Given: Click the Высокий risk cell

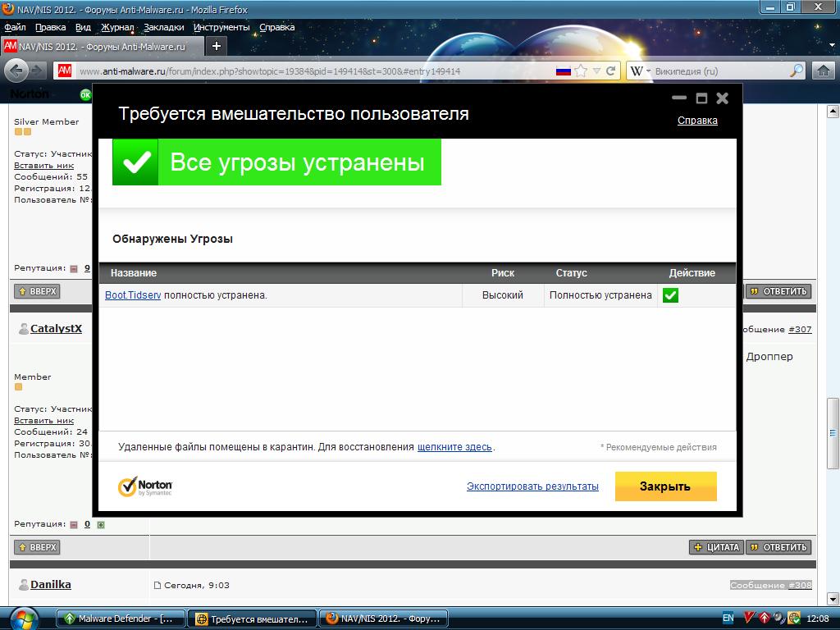Looking at the screenshot, I should [x=503, y=295].
